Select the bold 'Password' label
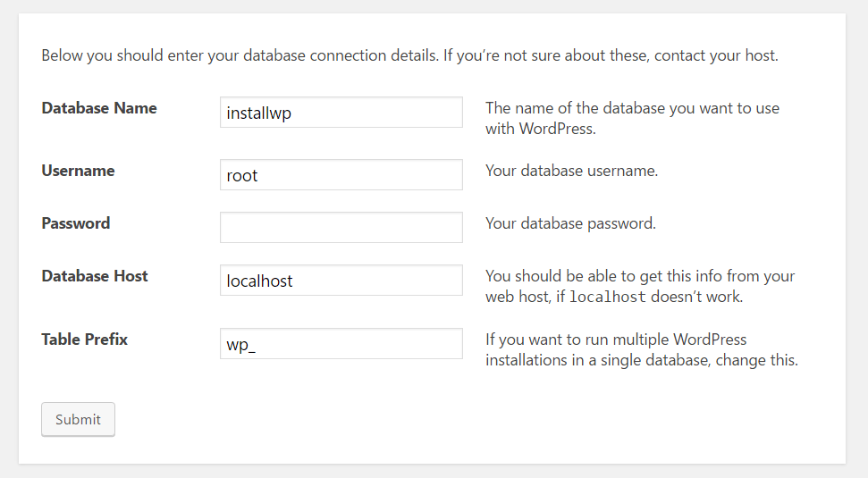The image size is (868, 478). 76,223
